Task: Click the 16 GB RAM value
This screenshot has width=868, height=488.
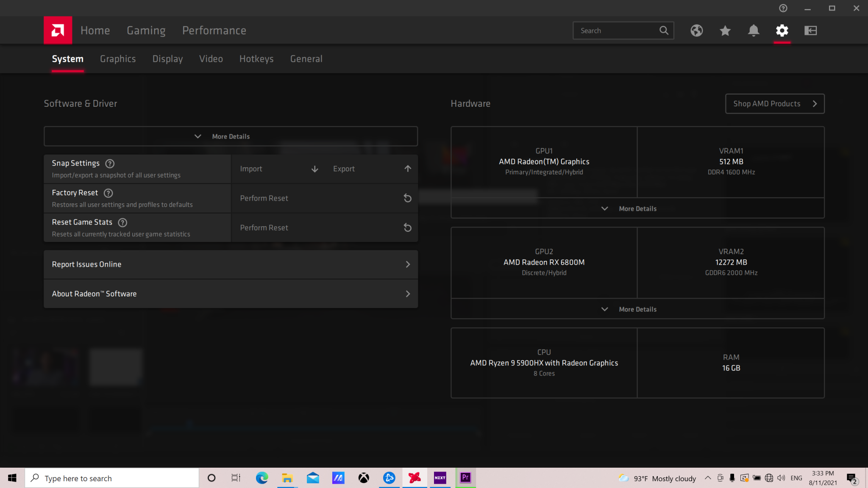Action: (x=731, y=368)
